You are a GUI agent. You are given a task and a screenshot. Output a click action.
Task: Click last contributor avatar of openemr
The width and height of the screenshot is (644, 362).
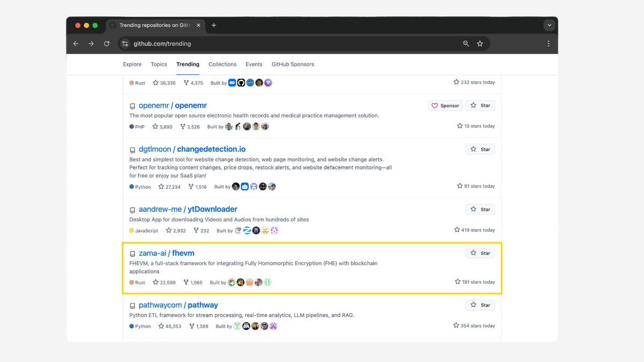click(265, 127)
